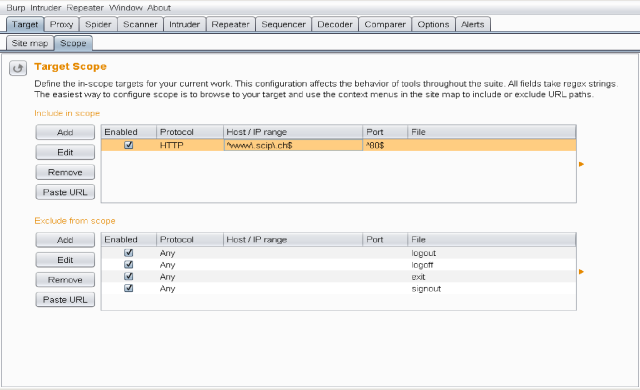Click Host / IP range header in Include table
The height and width of the screenshot is (390, 640).
point(293,132)
